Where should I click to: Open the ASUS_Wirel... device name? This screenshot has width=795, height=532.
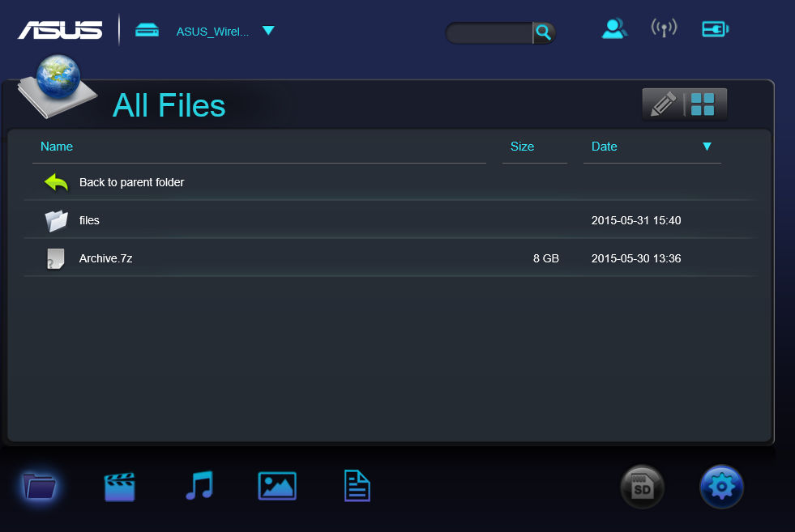click(x=212, y=32)
